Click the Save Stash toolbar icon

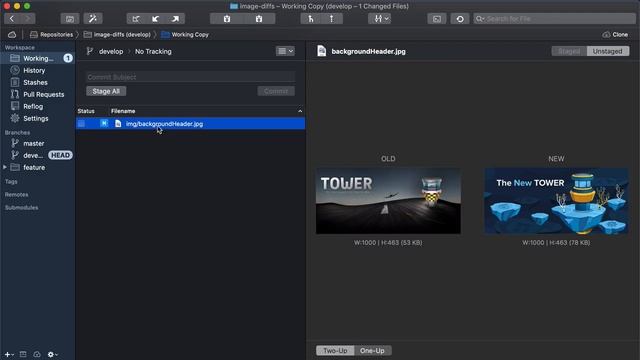point(227,19)
